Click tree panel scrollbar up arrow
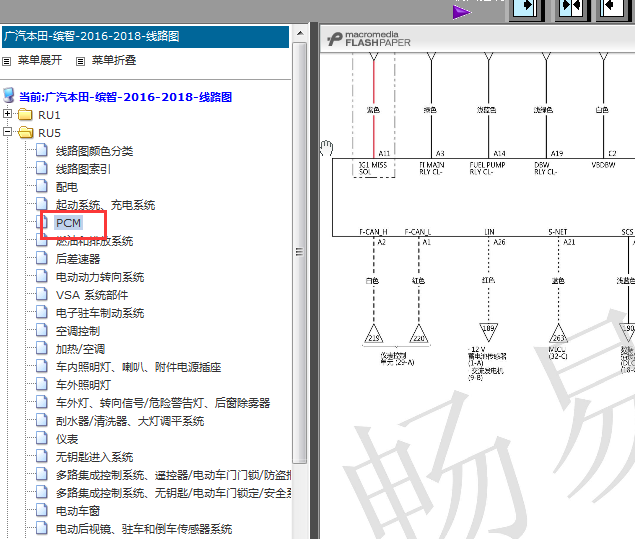 click(300, 33)
